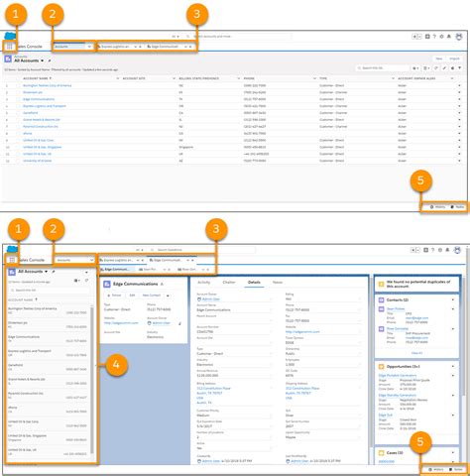Screen dimensions: 470x476
Task: Open the Sean Forbes subtab
Action: [x=148, y=270]
